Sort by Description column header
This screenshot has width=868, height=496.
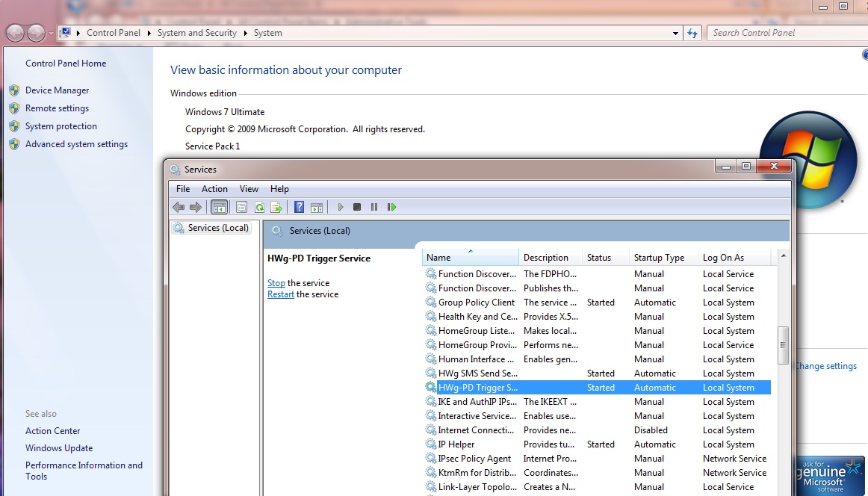coord(551,258)
